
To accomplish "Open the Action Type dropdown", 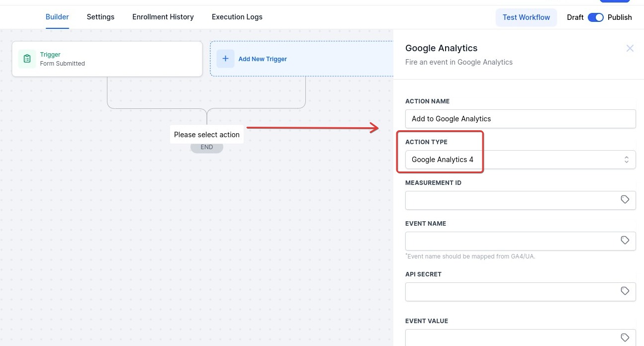I will pos(520,160).
